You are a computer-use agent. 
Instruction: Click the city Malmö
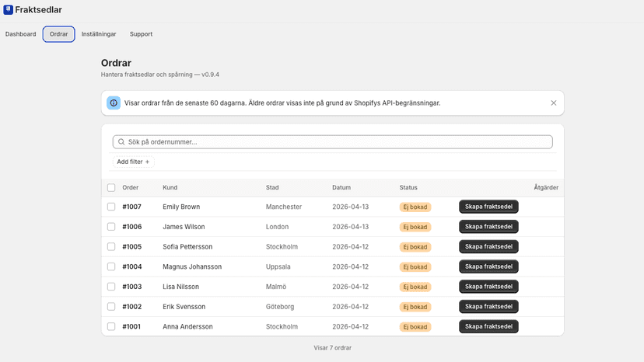[x=276, y=287]
